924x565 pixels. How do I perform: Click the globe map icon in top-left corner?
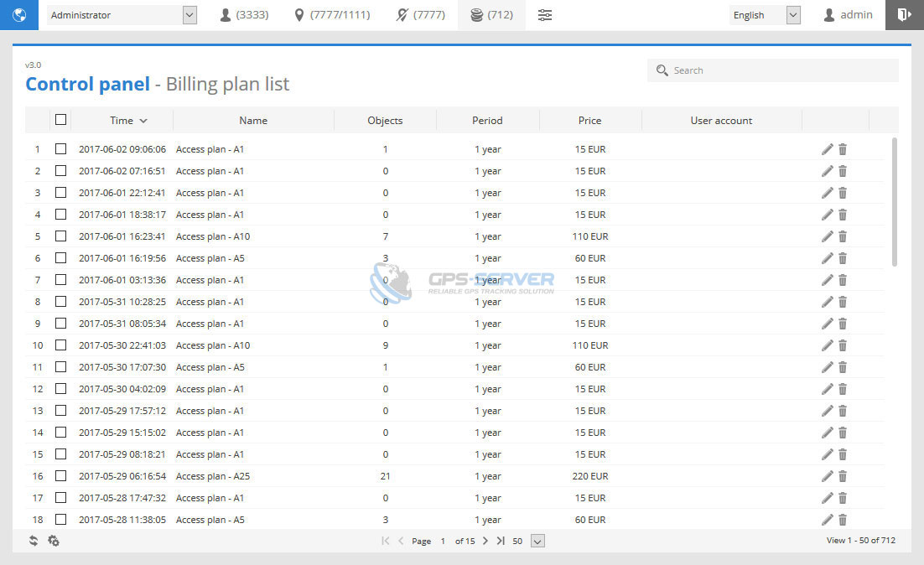pos(18,15)
